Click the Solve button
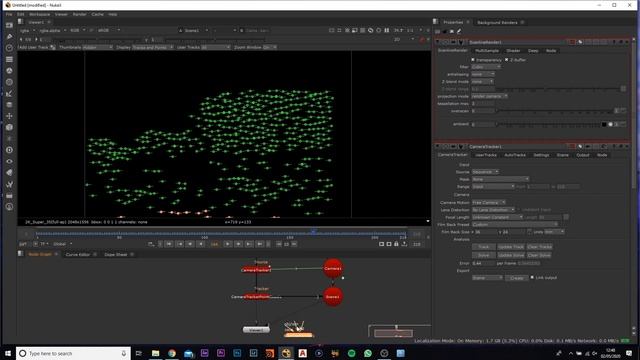The height and width of the screenshot is (360, 640). (484, 255)
